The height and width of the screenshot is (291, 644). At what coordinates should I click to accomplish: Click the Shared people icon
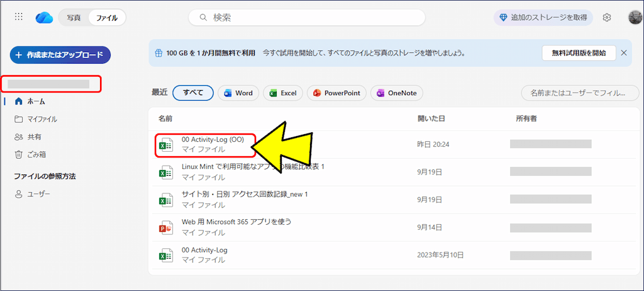click(x=18, y=137)
